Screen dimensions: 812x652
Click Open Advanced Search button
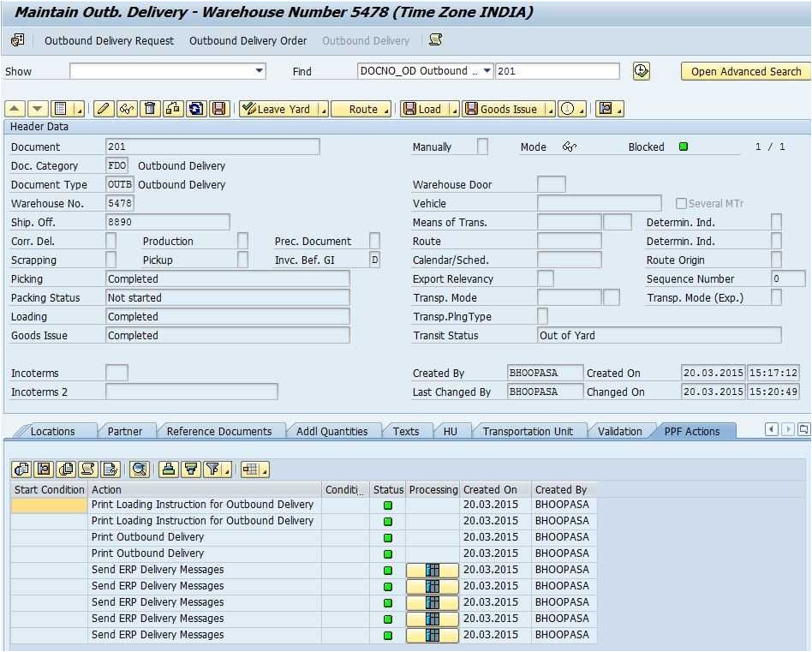[x=746, y=71]
